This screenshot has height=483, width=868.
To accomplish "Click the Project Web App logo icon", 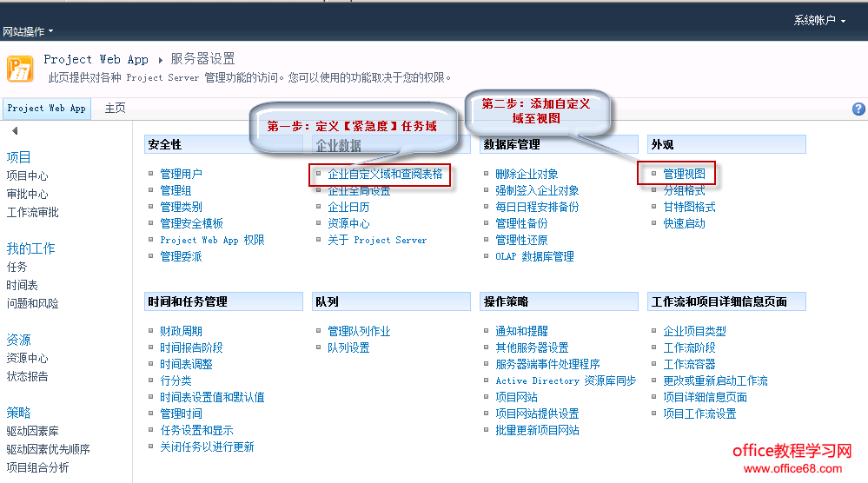I will (20, 69).
